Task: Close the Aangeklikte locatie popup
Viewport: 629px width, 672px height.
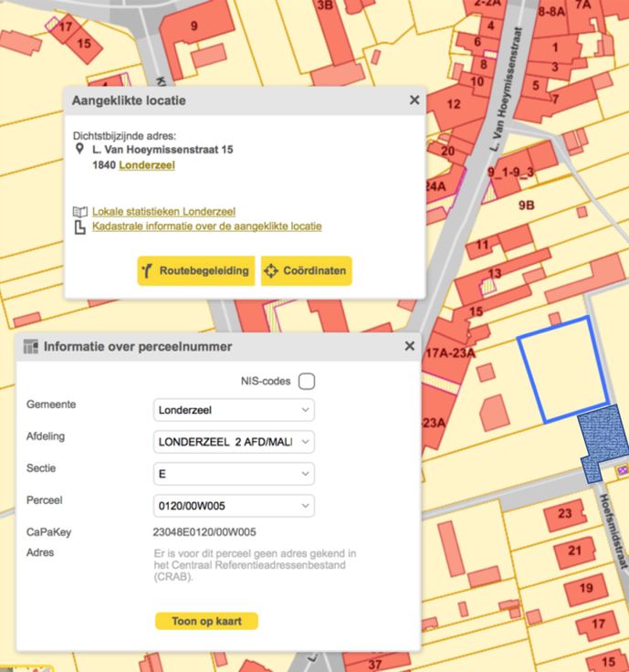Action: tap(414, 100)
